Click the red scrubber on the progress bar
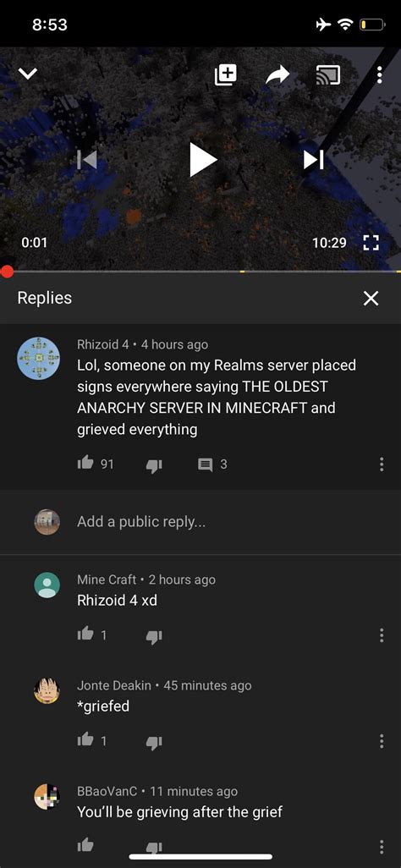 point(7,272)
